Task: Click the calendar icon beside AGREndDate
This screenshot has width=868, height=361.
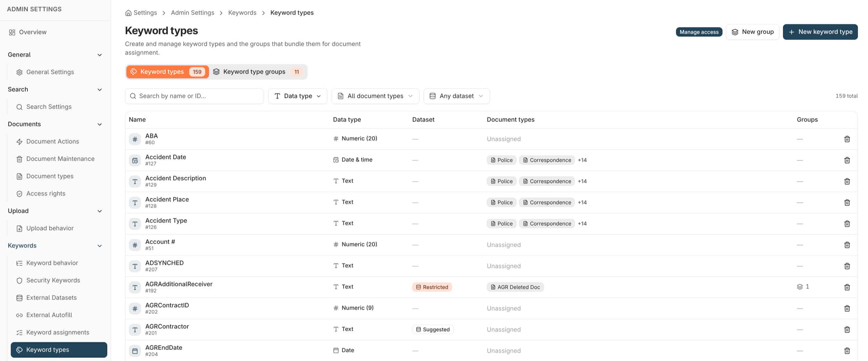Action: tap(135, 351)
